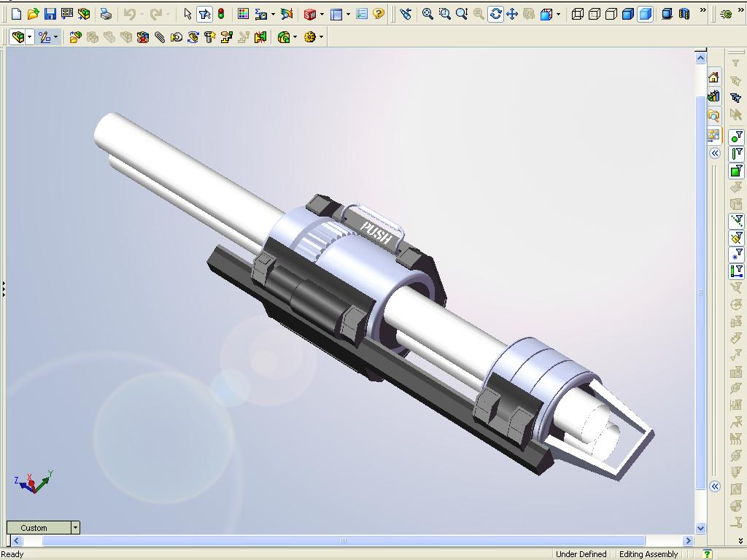Click the lower double chevron button
This screenshot has width=747, height=560.
tap(715, 486)
